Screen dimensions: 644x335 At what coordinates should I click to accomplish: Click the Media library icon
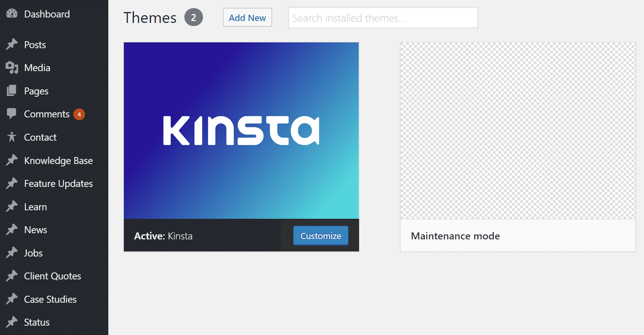[x=12, y=68]
